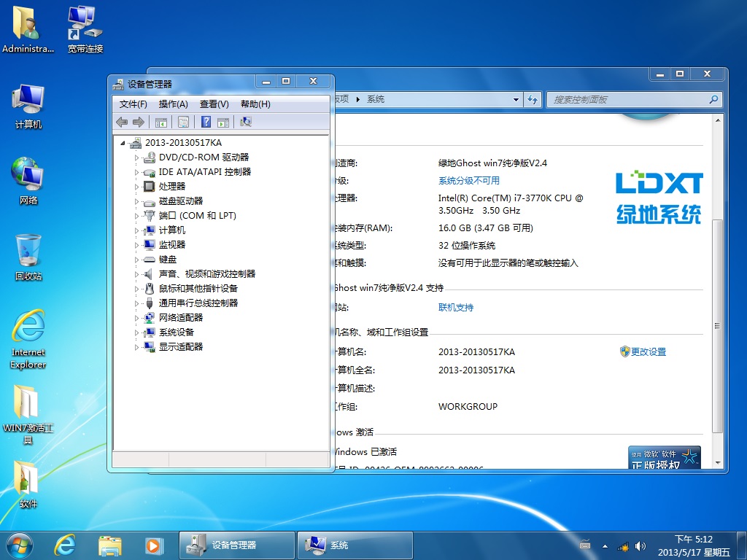Select the 回收站 recycle bin icon
This screenshot has height=560, width=747.
[28, 257]
